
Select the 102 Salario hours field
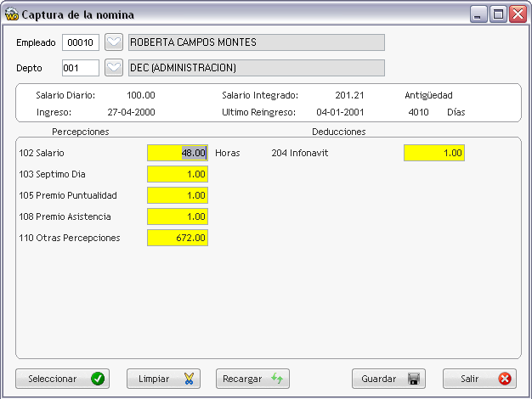pyautogui.click(x=178, y=153)
